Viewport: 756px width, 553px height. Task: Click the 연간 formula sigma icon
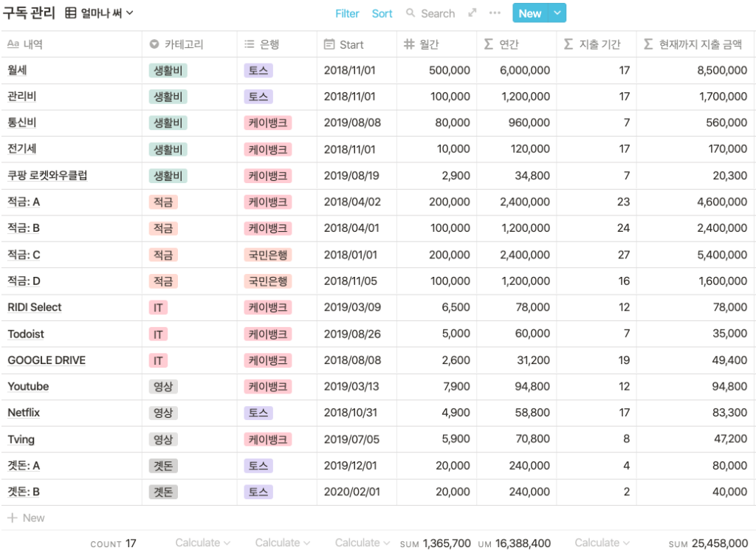(x=489, y=44)
